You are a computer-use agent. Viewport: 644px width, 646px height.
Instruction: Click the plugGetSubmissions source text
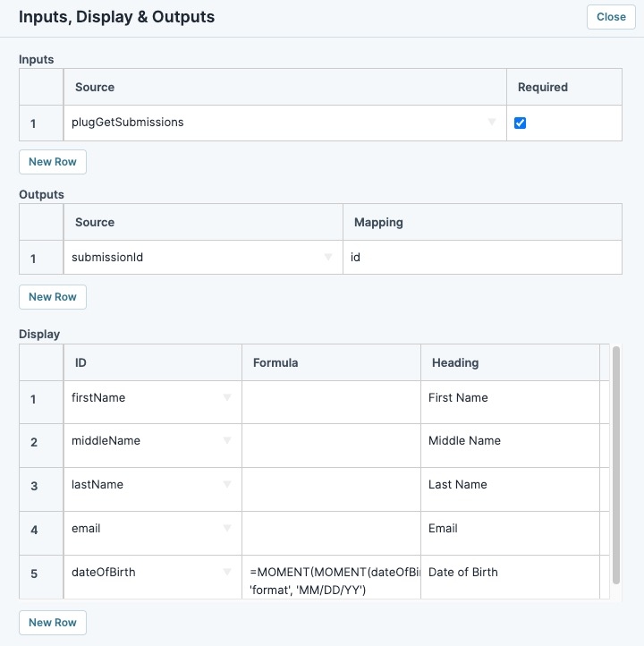tap(128, 123)
